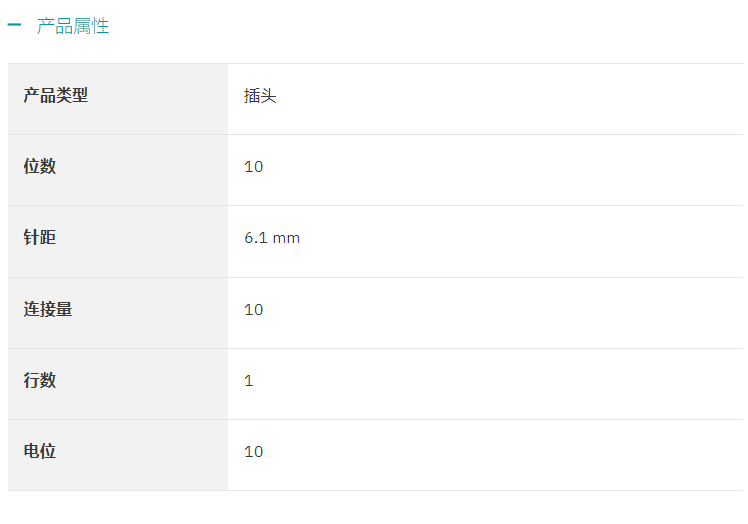Click the 6.1 mm pitch value
This screenshot has height=524, width=748.
[272, 238]
